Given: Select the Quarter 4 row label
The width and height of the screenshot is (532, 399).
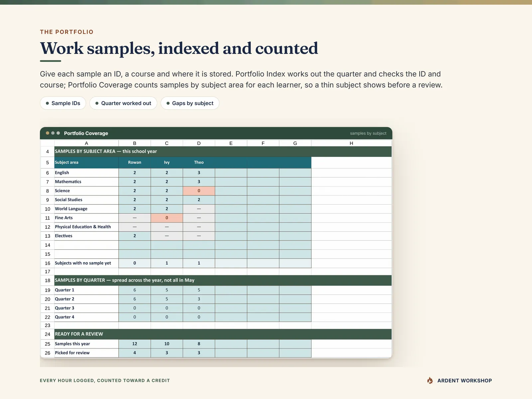Looking at the screenshot, I should 86,317.
